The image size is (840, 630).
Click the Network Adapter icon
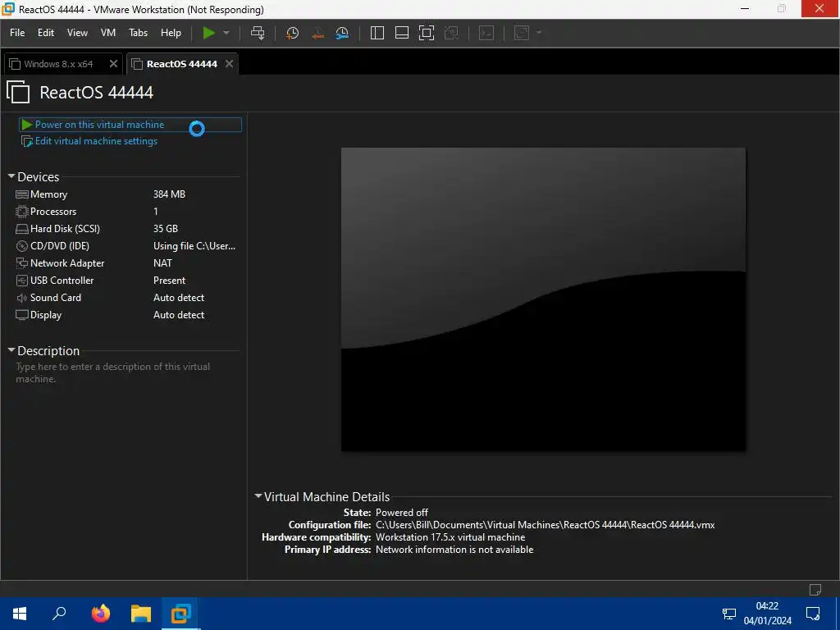[x=22, y=263]
